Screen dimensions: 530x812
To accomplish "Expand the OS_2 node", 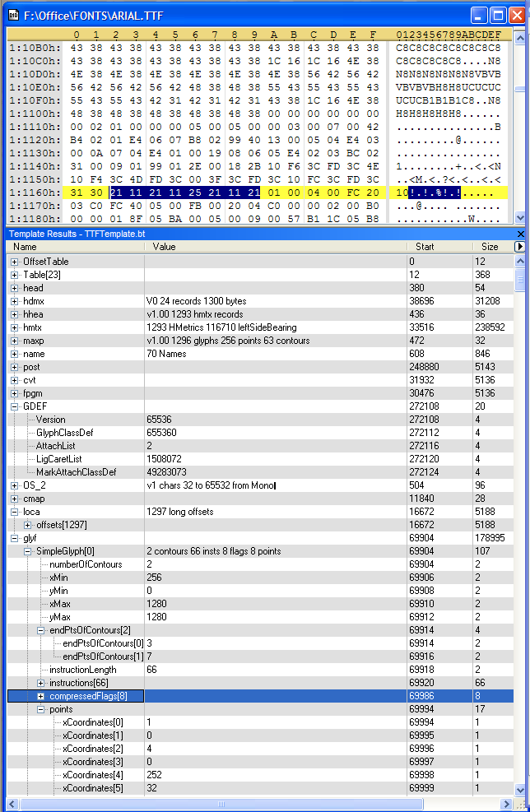I will (15, 485).
